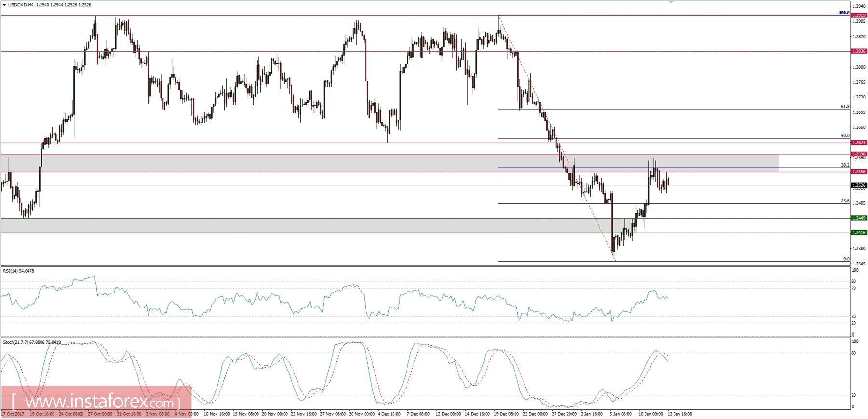Click the 1.2905 price scale value
This screenshot has height=419, width=868.
pos(858,21)
